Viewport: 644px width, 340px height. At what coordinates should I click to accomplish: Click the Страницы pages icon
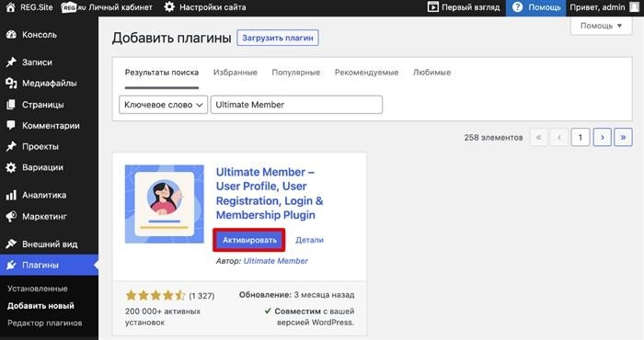tap(11, 105)
